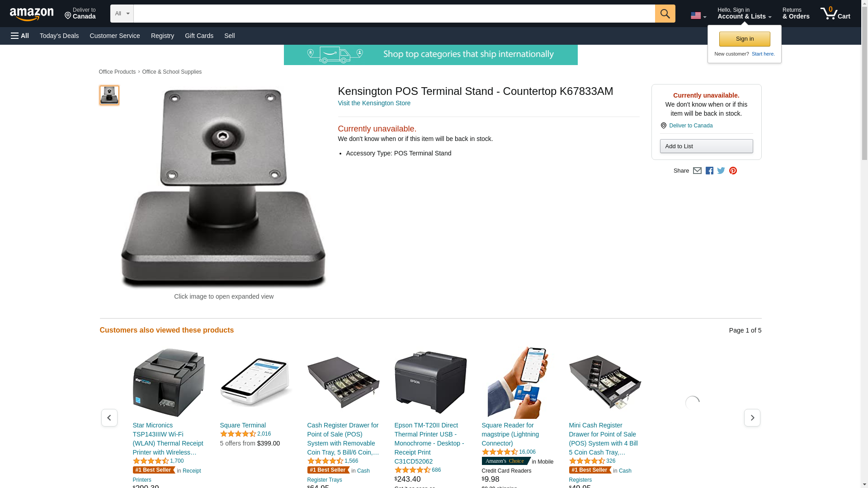Open Square Terminal product link
This screenshot has height=488, width=868.
242,425
